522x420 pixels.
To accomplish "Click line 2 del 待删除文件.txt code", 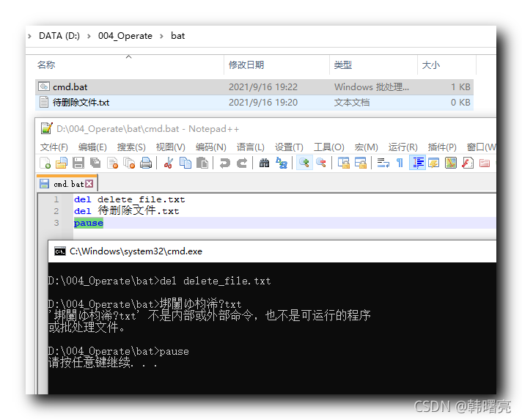I will [x=127, y=210].
